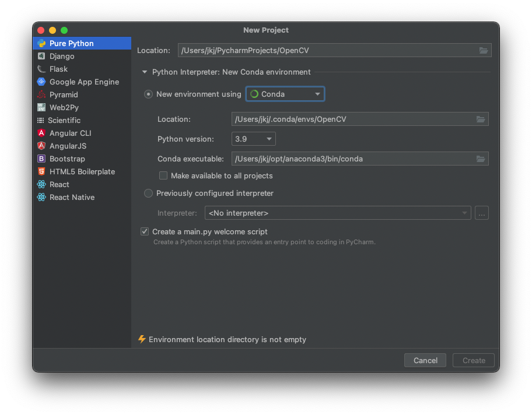Click the yellow minimize window button
Viewport: 532px width, 415px height.
52,30
